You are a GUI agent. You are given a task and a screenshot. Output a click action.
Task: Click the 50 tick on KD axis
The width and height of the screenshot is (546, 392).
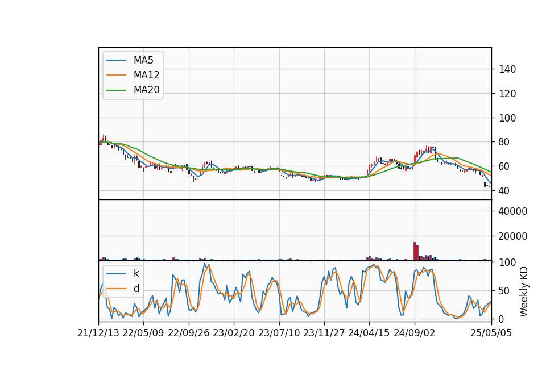click(x=504, y=291)
